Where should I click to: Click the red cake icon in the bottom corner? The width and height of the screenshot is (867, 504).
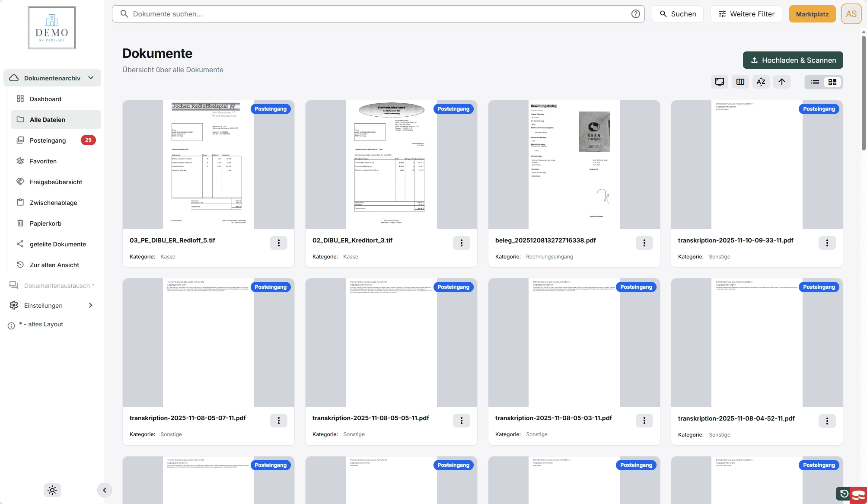pos(858,495)
